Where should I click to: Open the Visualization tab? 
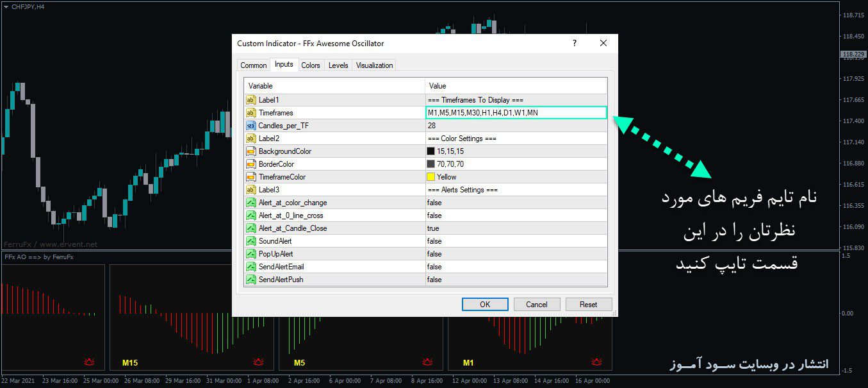(x=374, y=65)
